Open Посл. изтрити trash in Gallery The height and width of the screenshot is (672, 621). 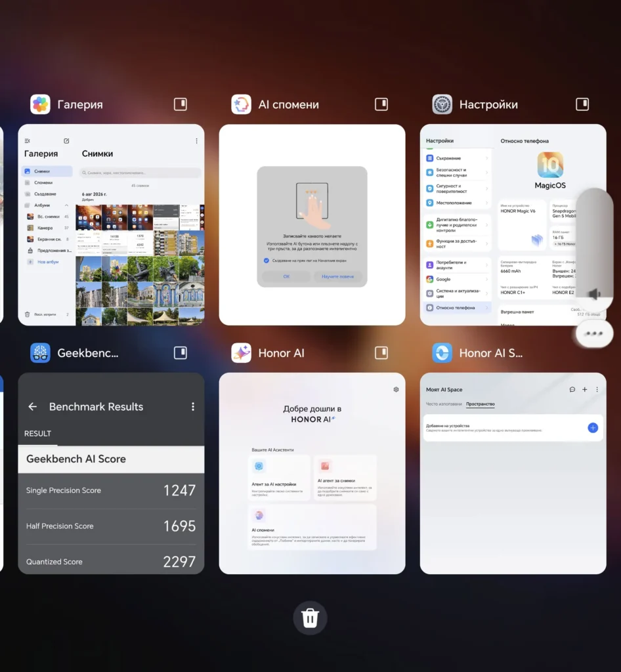click(x=47, y=314)
